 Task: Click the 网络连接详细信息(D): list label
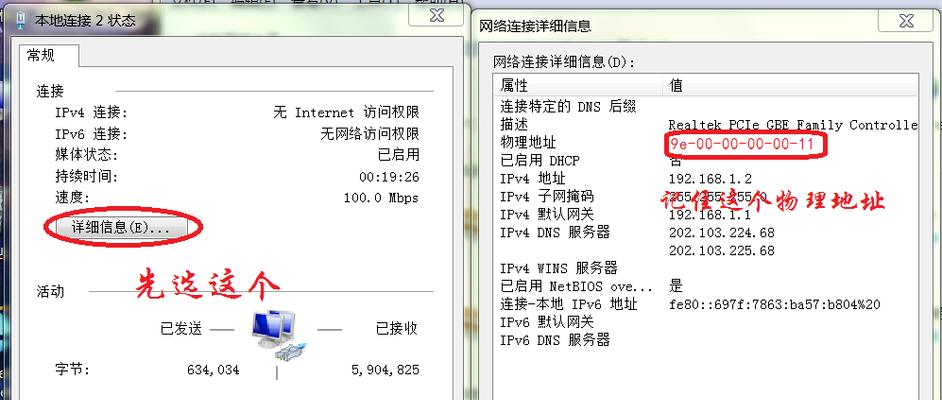(x=564, y=62)
